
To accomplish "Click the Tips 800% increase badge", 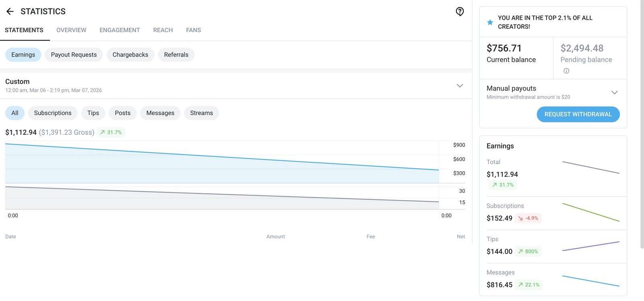I will [528, 252].
